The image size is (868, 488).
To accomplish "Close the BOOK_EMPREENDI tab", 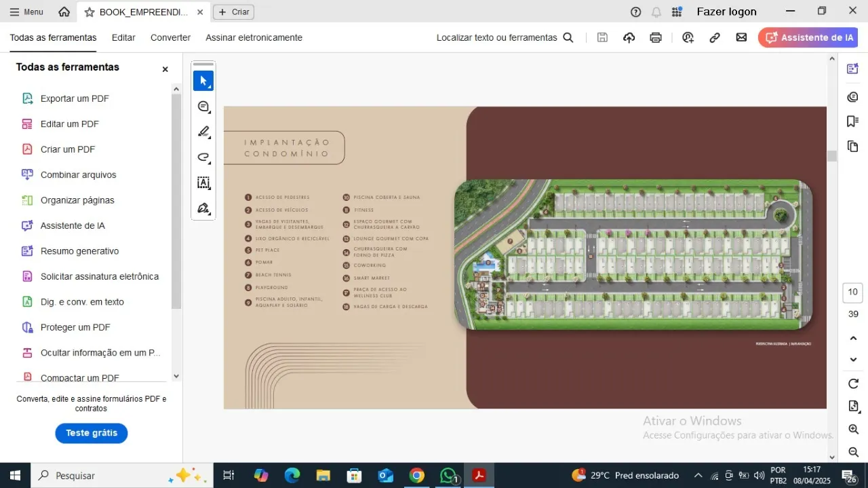I will [x=200, y=12].
